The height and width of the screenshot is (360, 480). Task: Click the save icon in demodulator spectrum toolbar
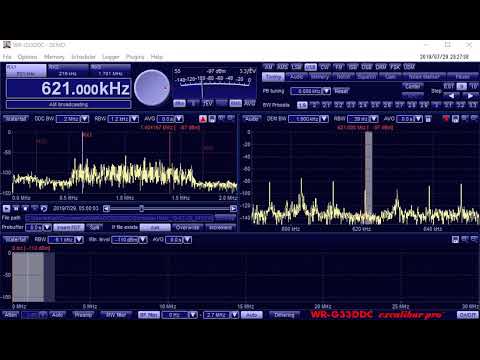(x=455, y=119)
